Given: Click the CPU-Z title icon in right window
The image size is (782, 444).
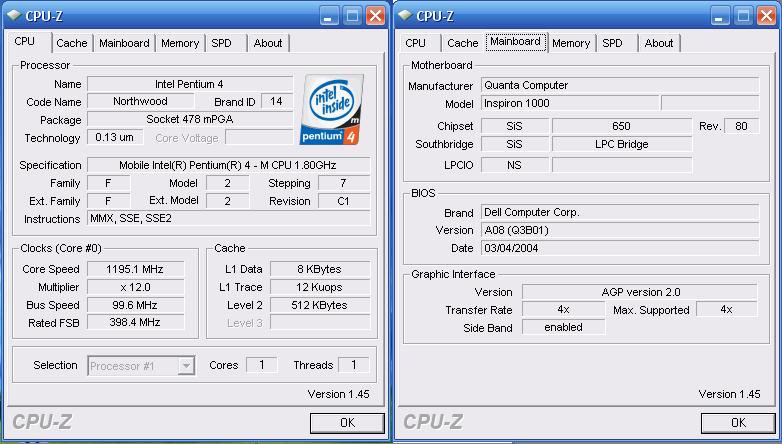Looking at the screenshot, I should pos(404,16).
